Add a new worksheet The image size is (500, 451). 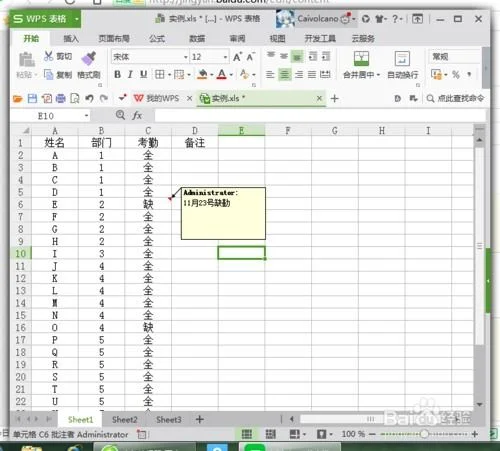point(200,419)
